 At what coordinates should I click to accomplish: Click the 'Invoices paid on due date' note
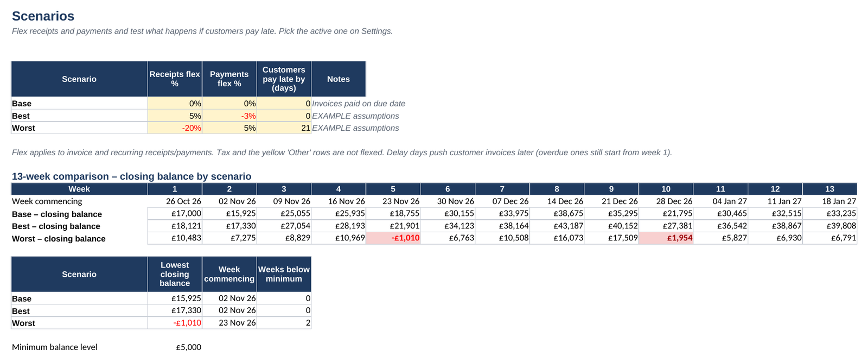pos(359,103)
